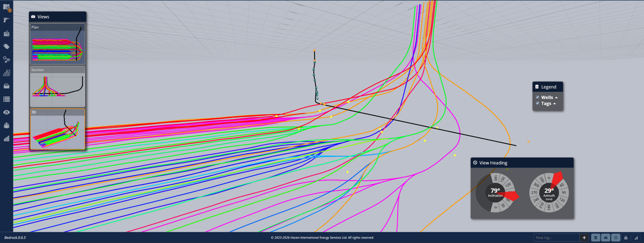Click the Bedrock.0.6.5 version label
Viewport: 644px width, 243px height.
pyautogui.click(x=15, y=238)
